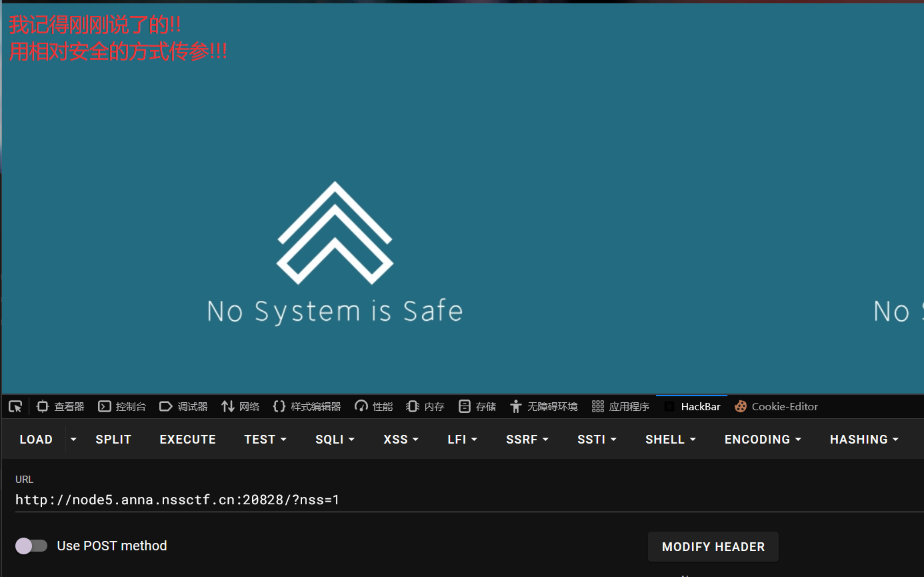924x577 pixels.
Task: Focus the HackBar URL input field
Action: (x=469, y=500)
